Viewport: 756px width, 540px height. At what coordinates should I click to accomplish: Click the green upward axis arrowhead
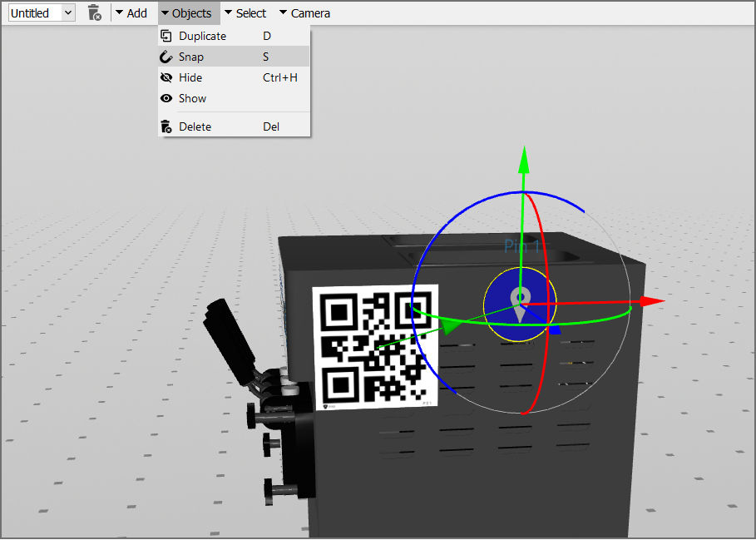[x=524, y=160]
